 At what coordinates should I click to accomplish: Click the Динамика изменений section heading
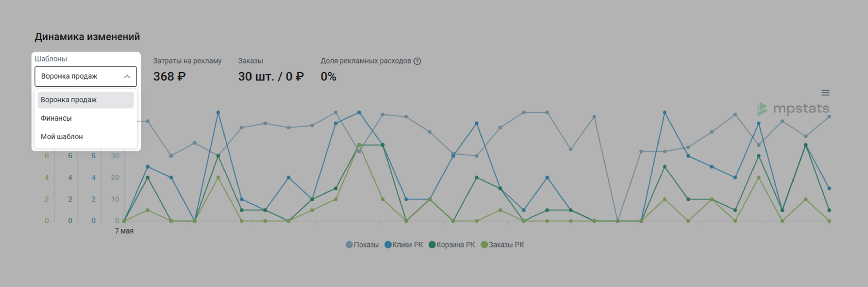[87, 37]
